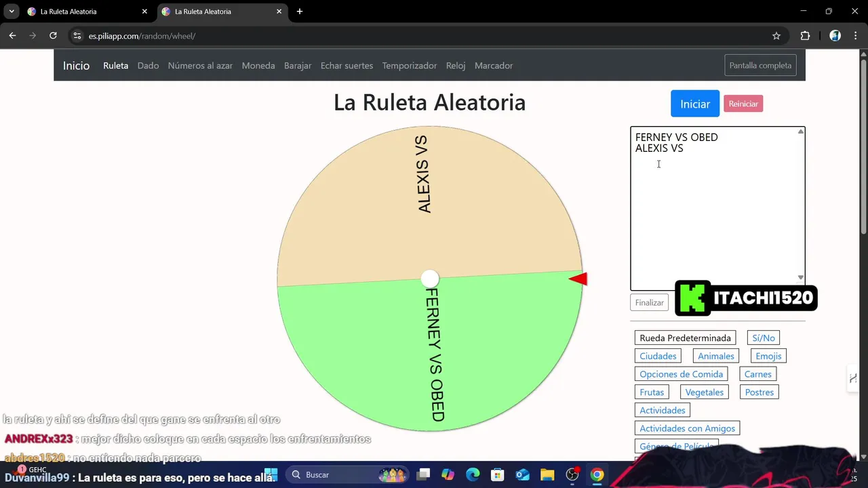Open Microsoft Edge from taskbar

coord(473,474)
